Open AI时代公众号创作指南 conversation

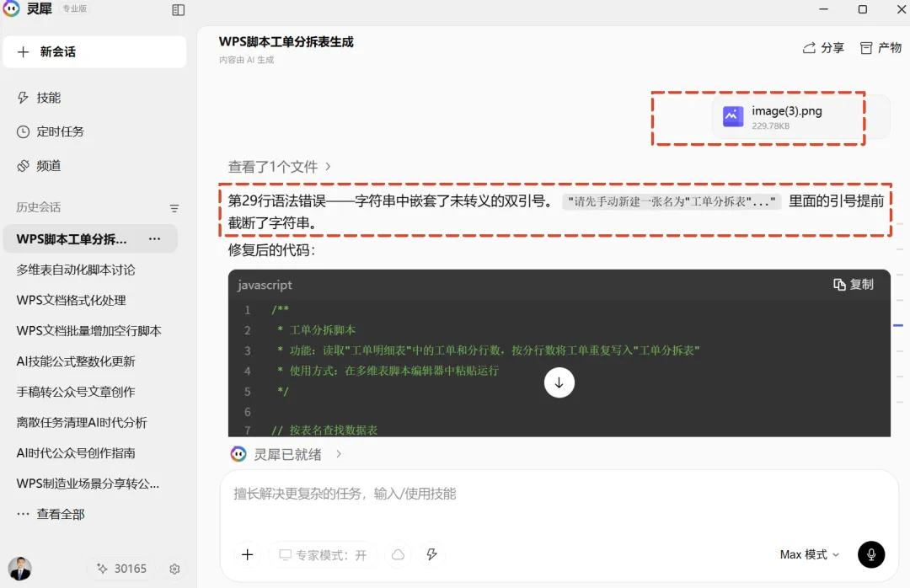coord(76,452)
